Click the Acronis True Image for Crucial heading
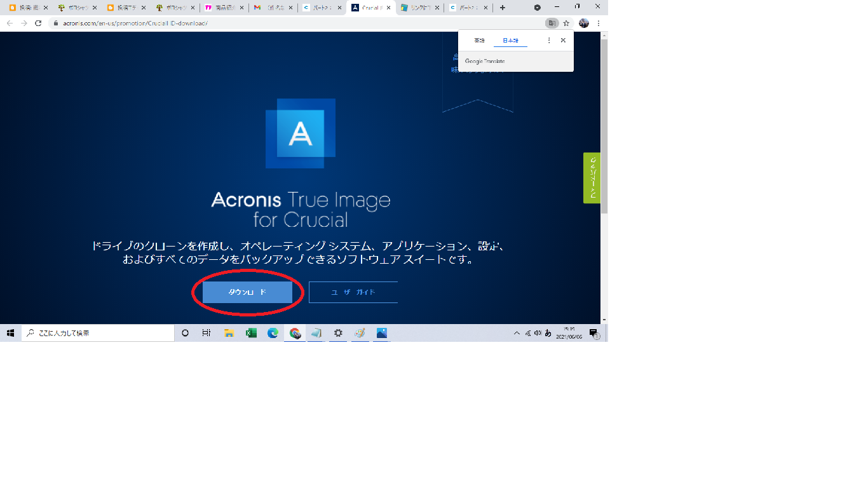The height and width of the screenshot is (488, 868). pyautogui.click(x=301, y=210)
